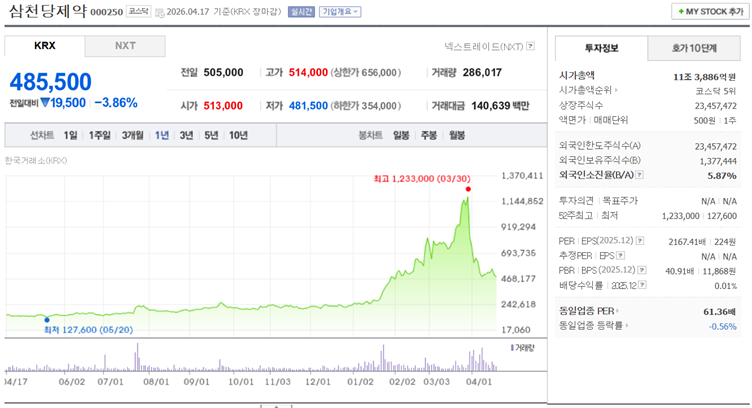
Task: Click the down triangle next to 19,500
Action: [45, 103]
